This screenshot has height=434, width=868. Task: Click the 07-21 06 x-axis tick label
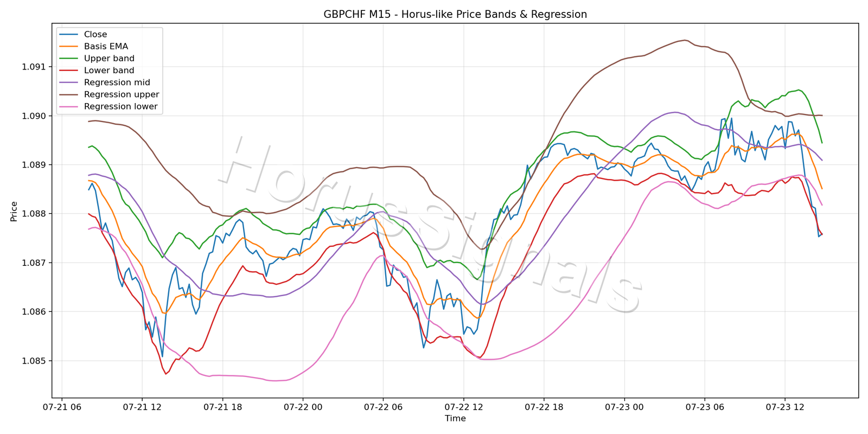coord(62,407)
